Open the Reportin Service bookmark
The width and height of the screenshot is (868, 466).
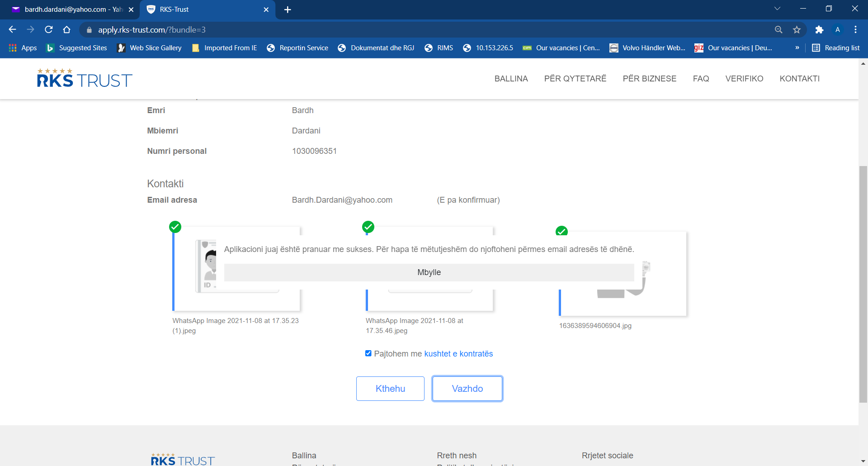click(297, 48)
